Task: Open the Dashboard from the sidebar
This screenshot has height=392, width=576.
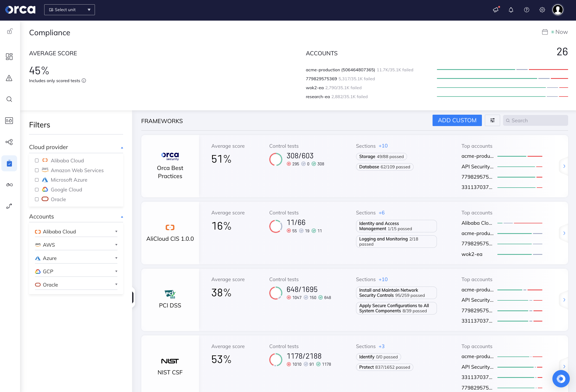Action: (9, 56)
